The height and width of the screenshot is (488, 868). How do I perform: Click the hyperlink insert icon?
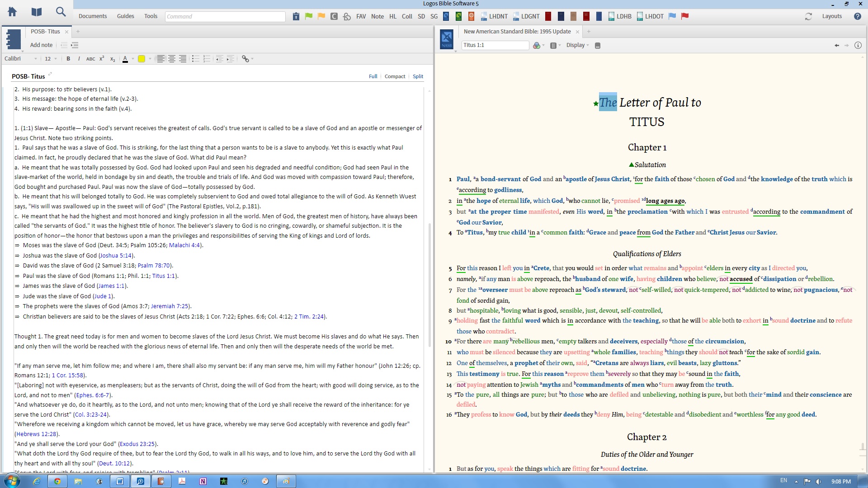(245, 59)
